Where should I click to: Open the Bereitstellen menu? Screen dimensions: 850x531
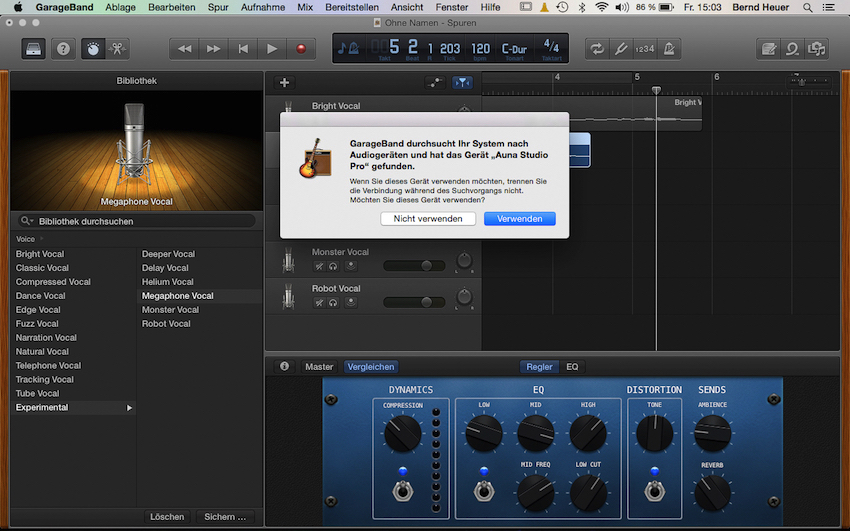click(352, 7)
